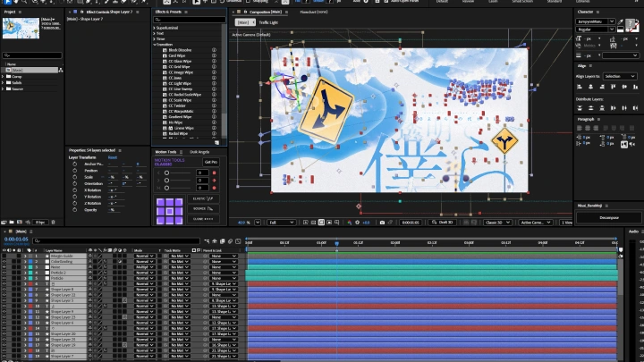Click the Orientation stopwatch icon
This screenshot has height=362, width=644.
[x=75, y=183]
